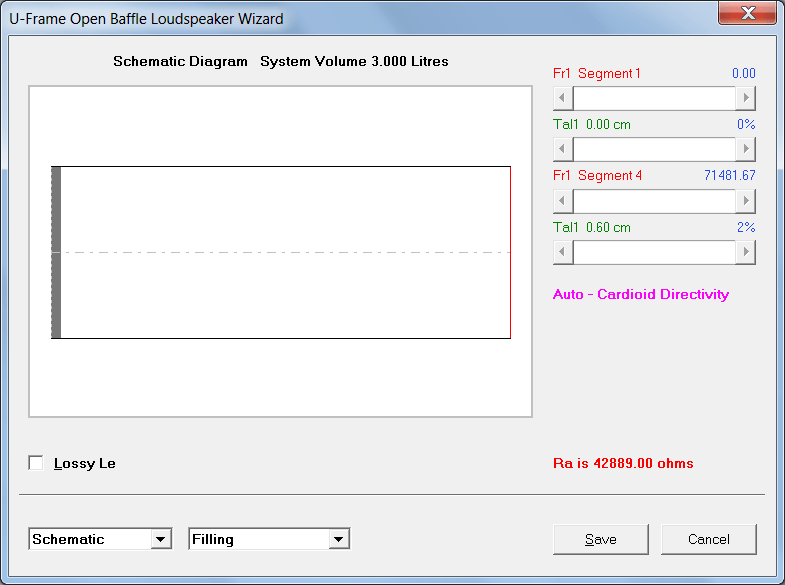Click the Ra is 42889.00 ohms text
The image size is (785, 585).
coord(623,463)
